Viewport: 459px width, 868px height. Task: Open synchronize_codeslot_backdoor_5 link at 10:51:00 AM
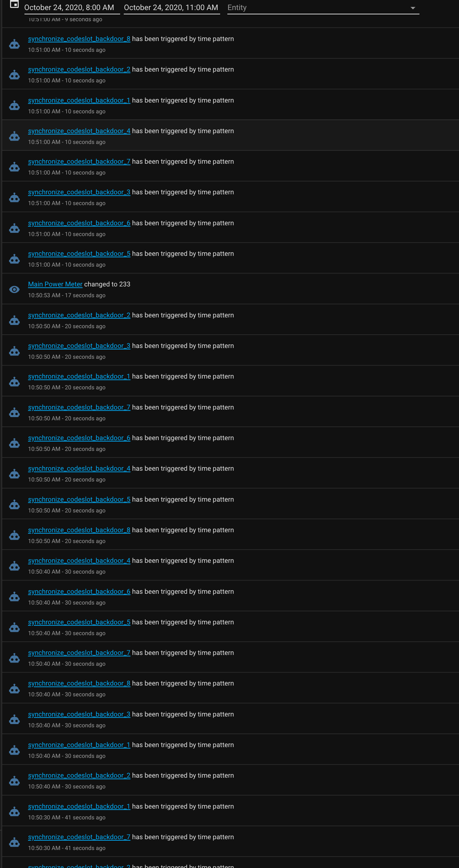pyautogui.click(x=79, y=254)
